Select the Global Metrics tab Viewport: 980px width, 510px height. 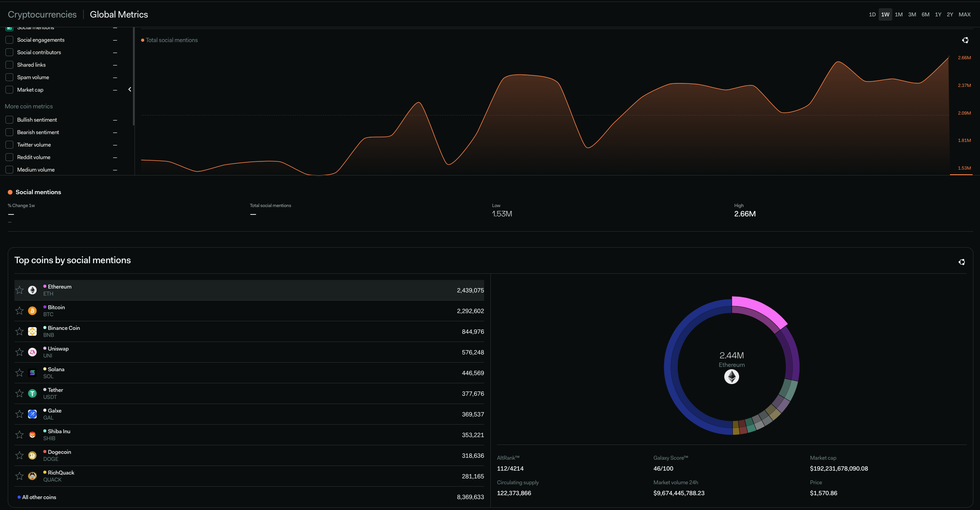119,14
